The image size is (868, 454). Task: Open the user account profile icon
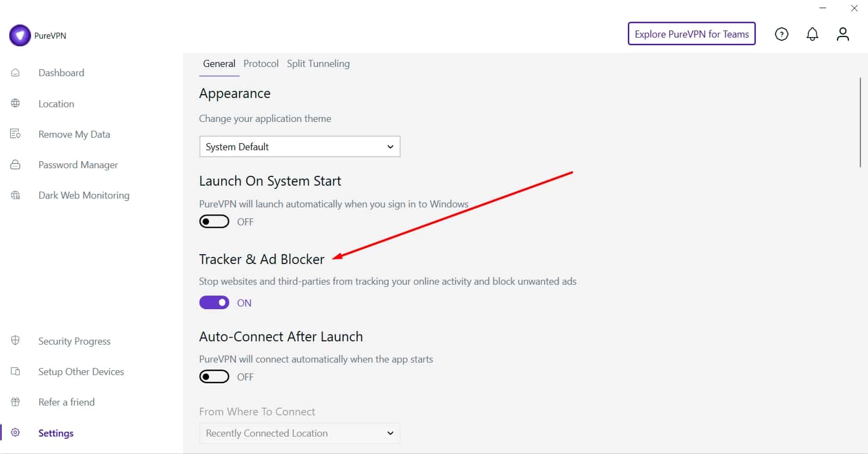(842, 34)
